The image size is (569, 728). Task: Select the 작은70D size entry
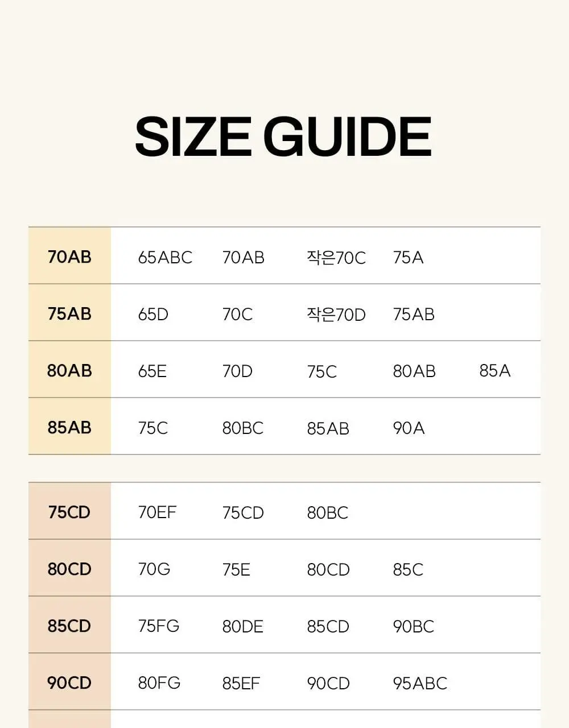pyautogui.click(x=336, y=315)
